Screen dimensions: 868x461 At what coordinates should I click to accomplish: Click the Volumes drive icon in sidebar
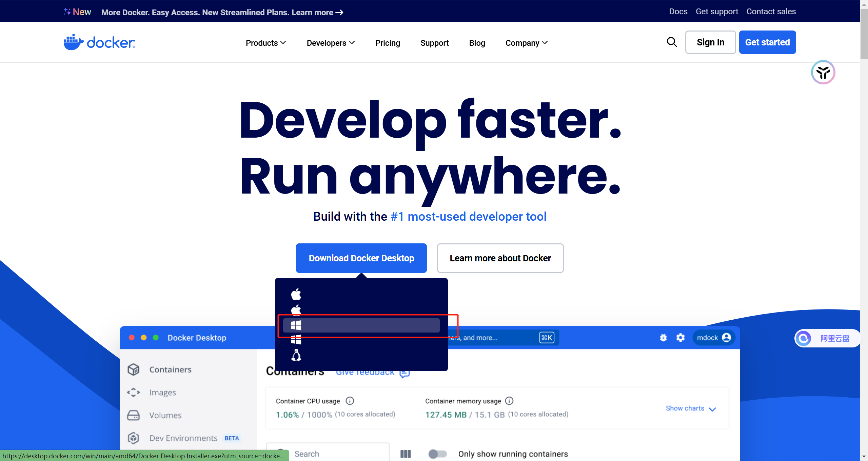pyautogui.click(x=133, y=415)
